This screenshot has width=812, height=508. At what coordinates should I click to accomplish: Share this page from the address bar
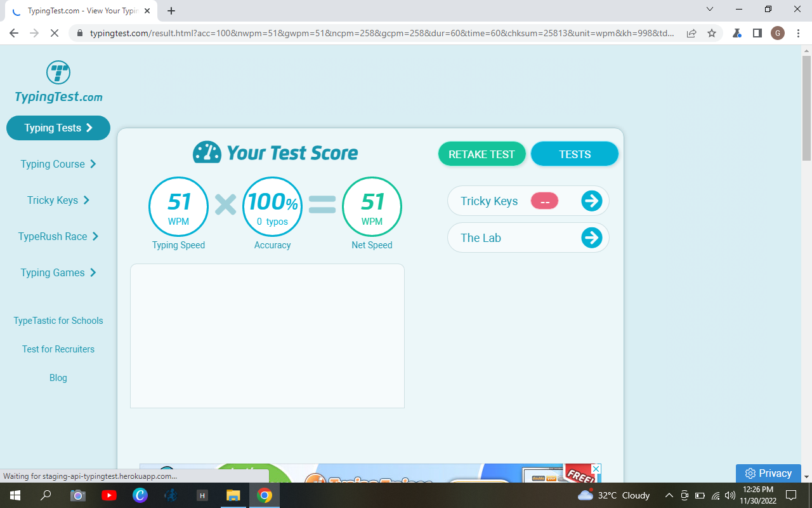pyautogui.click(x=691, y=33)
